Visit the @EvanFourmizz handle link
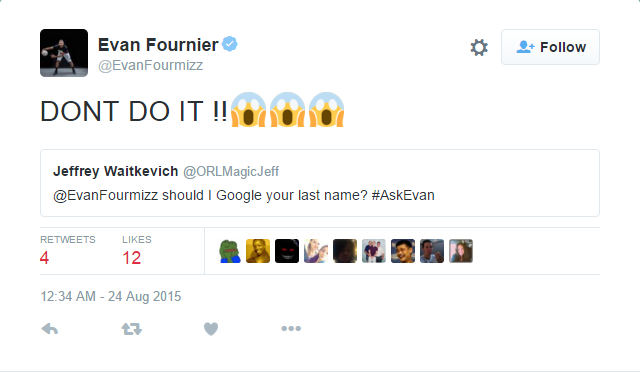Screen dimensions: 640x372 pos(150,65)
